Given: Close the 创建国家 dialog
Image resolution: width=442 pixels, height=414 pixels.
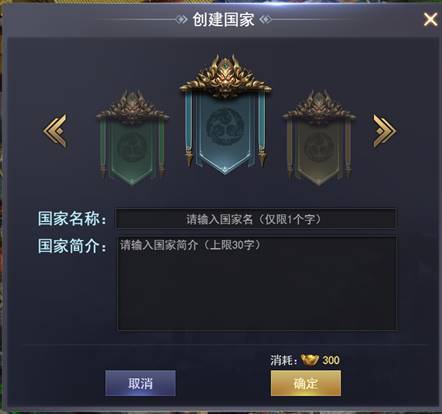Looking at the screenshot, I should [430, 19].
